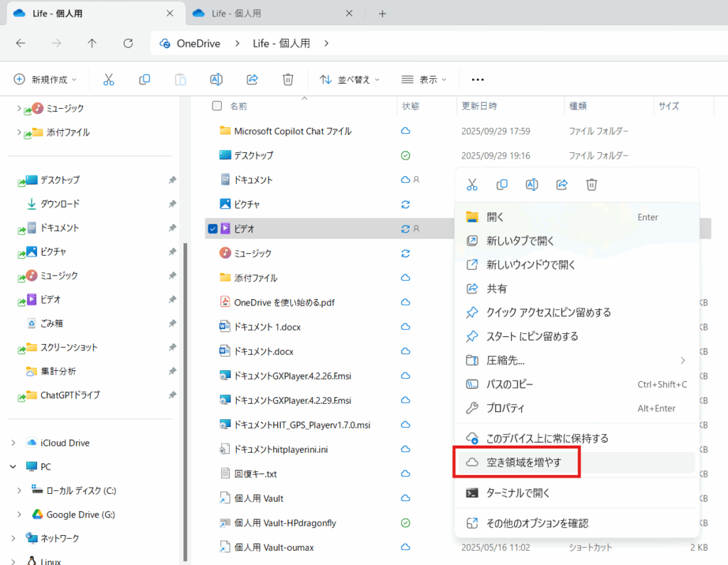Image resolution: width=728 pixels, height=565 pixels.
Task: Open a new tab with the plus button
Action: coord(382,14)
